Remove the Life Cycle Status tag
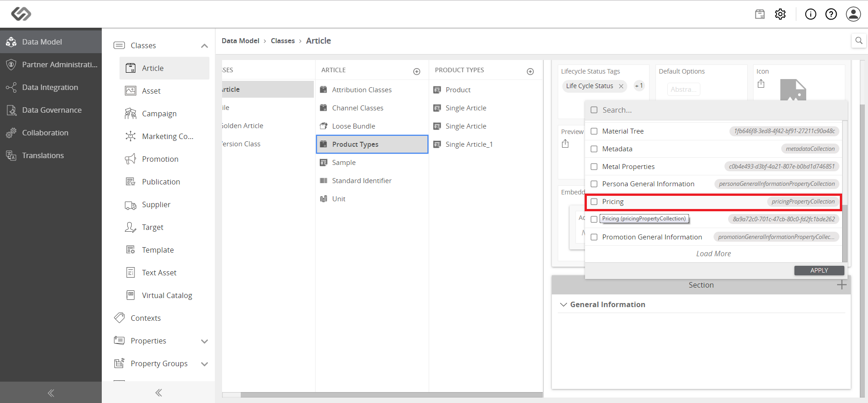868x403 pixels. (621, 86)
